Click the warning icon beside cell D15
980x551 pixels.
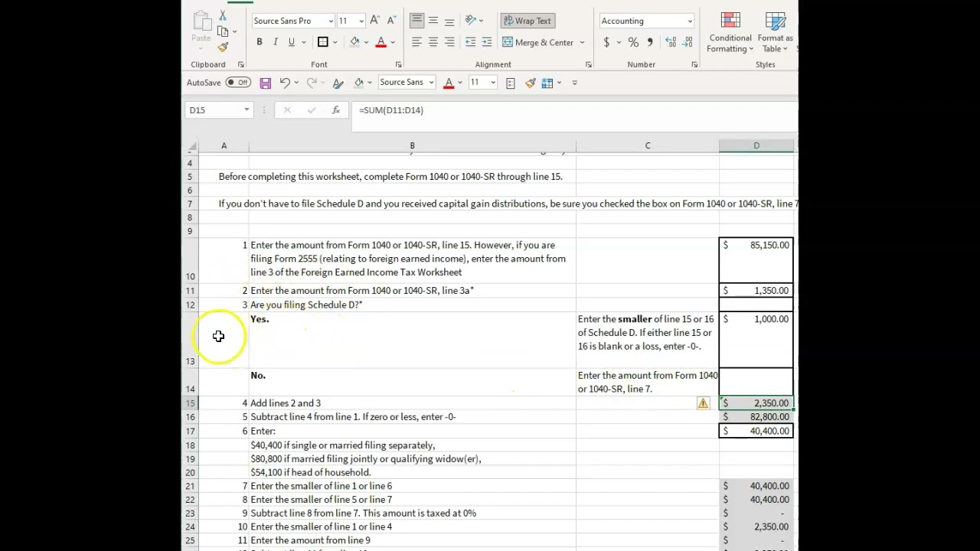point(703,403)
